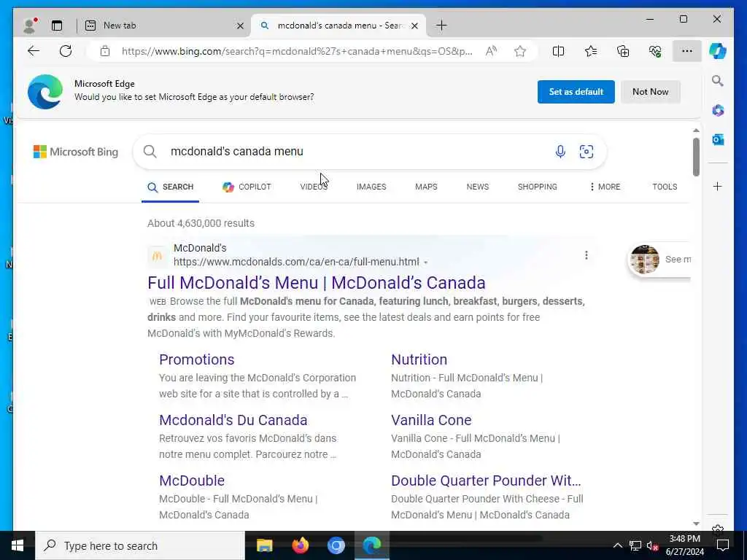Viewport: 747px width, 560px height.
Task: Open the Edge profile icon
Action: point(29,26)
